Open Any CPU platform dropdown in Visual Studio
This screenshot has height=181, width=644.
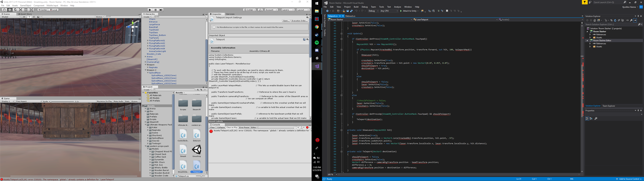point(389,11)
